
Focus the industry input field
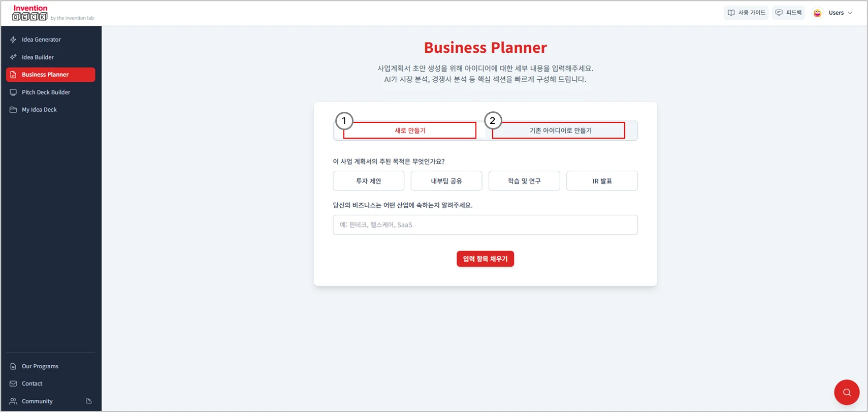[485, 225]
